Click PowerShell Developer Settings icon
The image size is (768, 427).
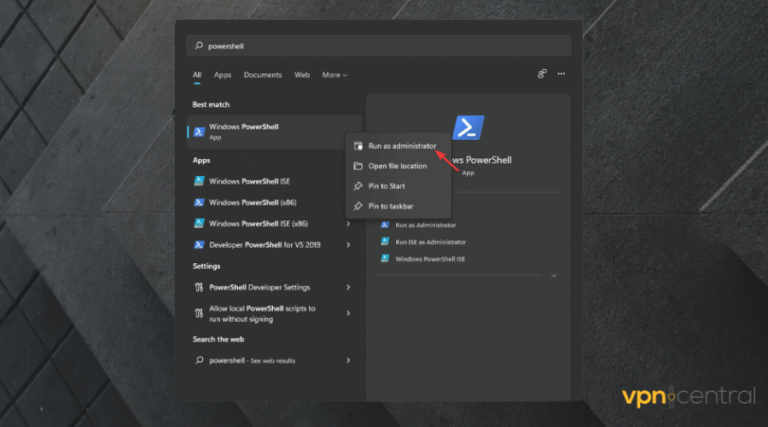(x=199, y=287)
